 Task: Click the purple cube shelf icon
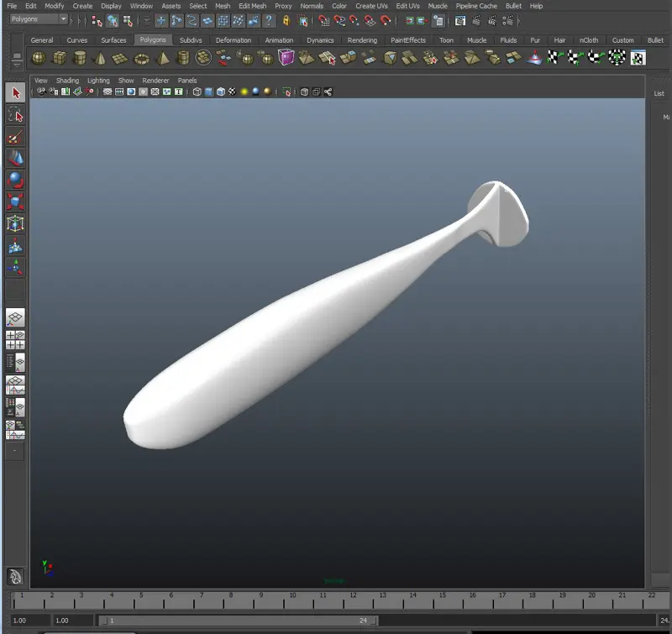point(286,57)
